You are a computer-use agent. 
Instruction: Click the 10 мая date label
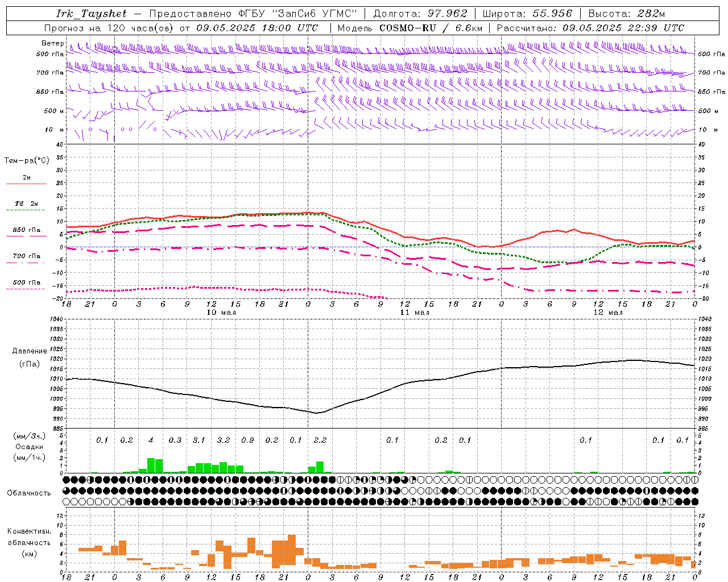point(221,313)
